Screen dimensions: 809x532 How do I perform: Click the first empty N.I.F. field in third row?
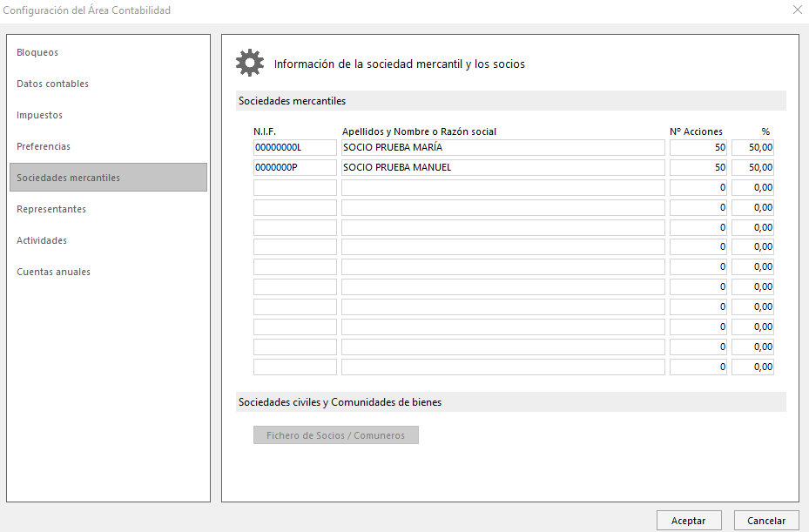pyautogui.click(x=295, y=187)
